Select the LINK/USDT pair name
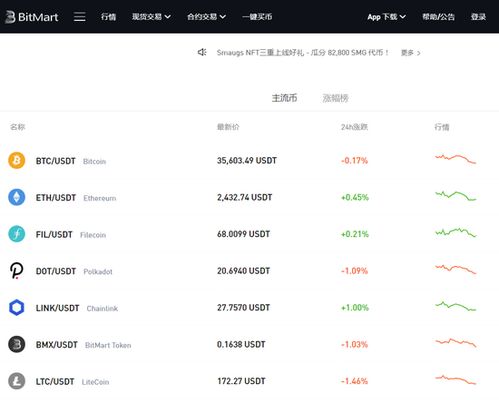The image size is (499, 403). [57, 308]
